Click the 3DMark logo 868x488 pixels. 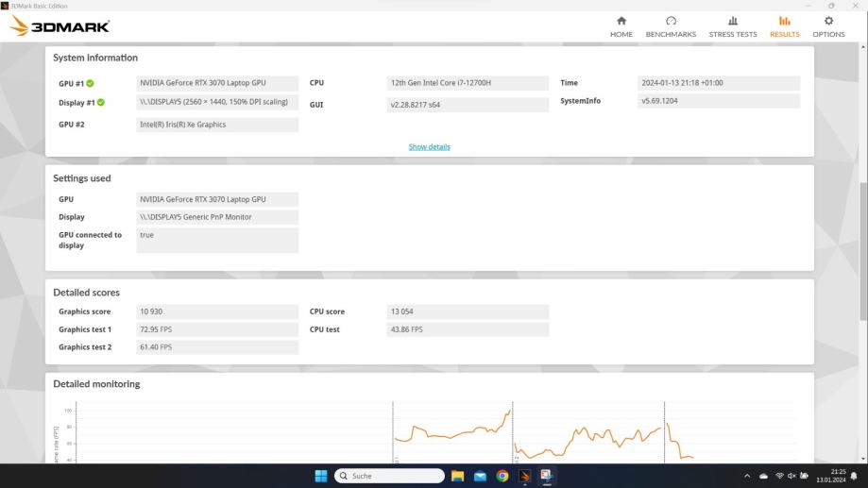(60, 26)
